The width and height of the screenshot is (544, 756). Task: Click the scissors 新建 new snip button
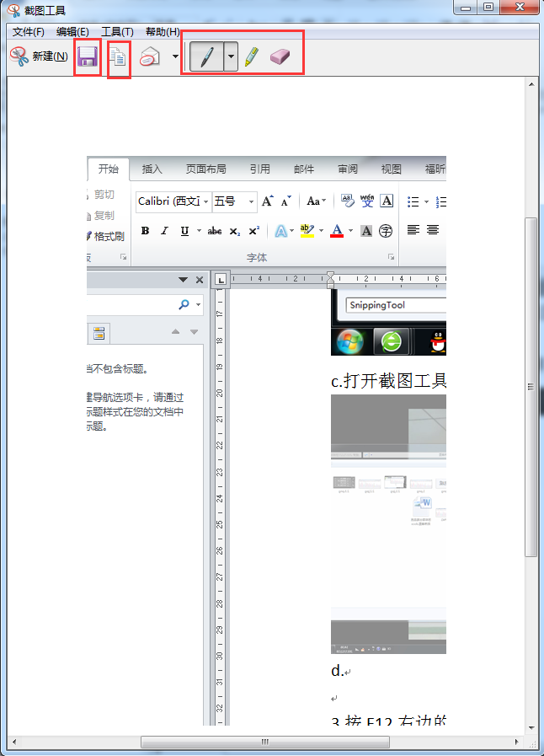pos(39,56)
